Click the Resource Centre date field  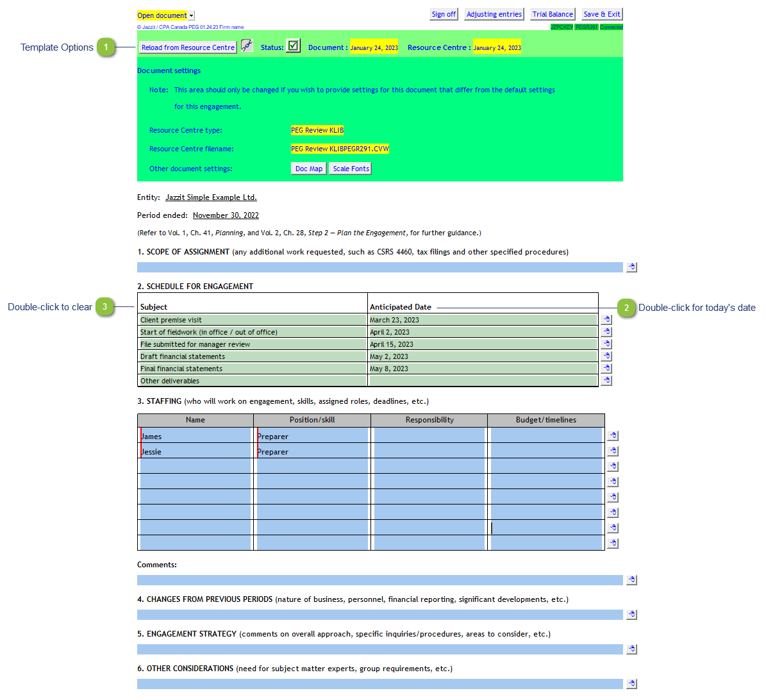coord(497,48)
